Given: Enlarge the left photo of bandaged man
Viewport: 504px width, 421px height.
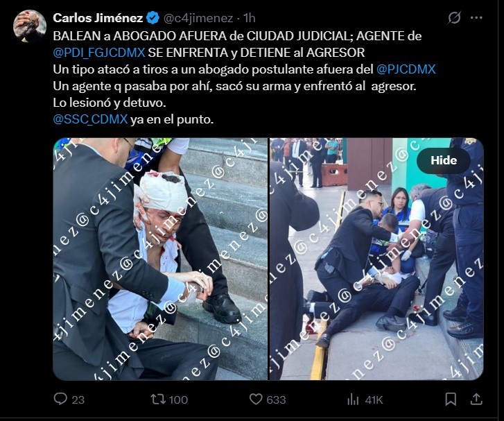Looking at the screenshot, I should 160,259.
